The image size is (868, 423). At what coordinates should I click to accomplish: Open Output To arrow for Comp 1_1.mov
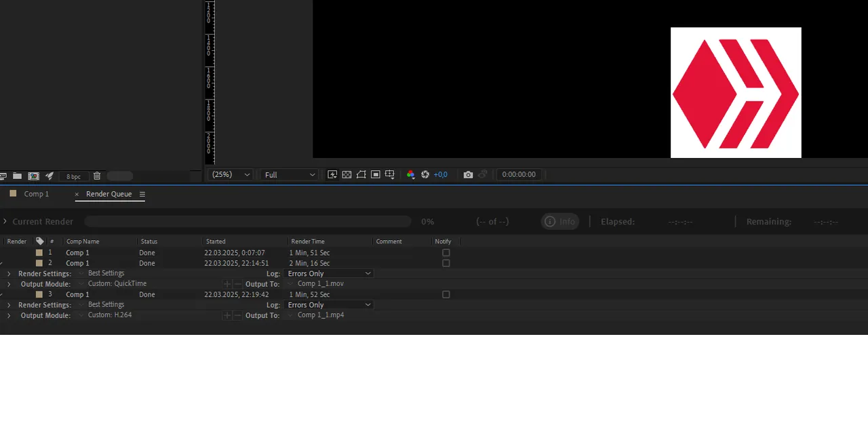(290, 284)
